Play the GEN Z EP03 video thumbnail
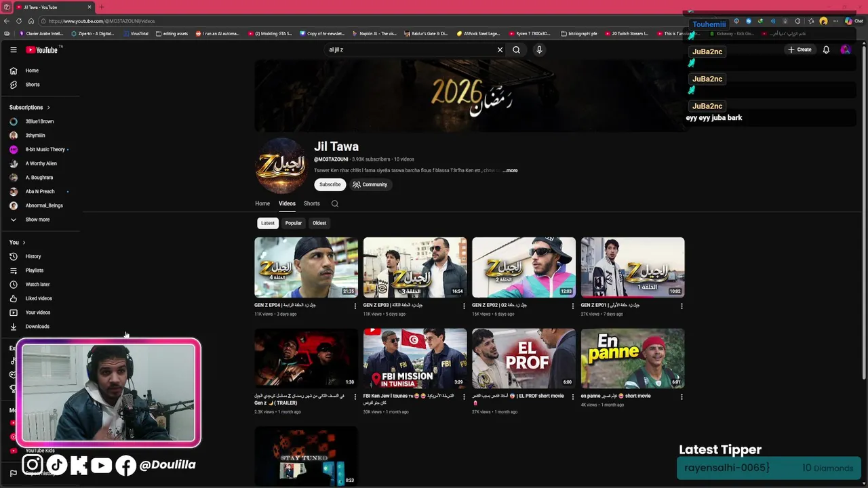The image size is (868, 488). point(415,267)
